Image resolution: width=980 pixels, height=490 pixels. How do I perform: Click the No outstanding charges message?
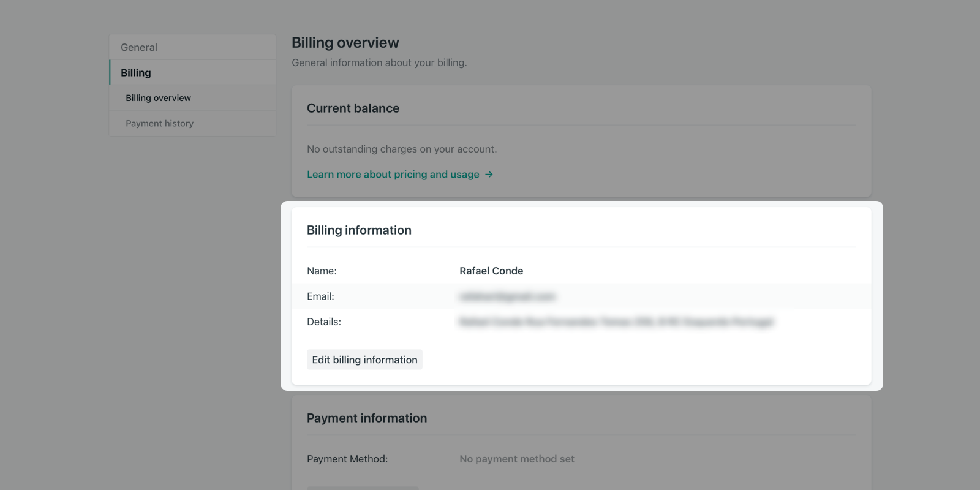click(x=402, y=149)
